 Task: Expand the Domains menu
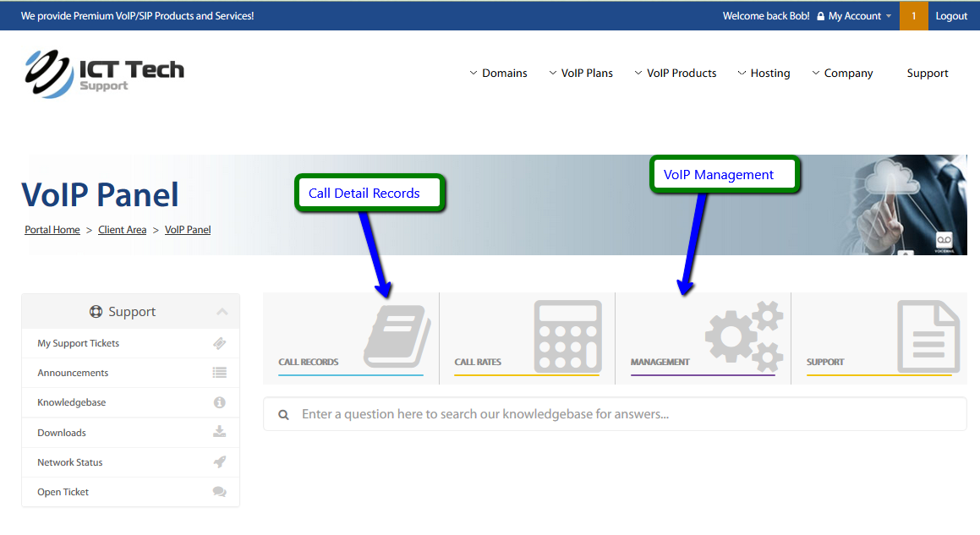498,74
